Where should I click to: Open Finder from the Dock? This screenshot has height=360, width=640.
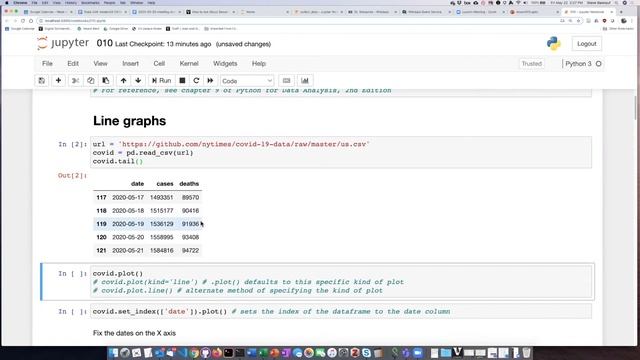(114, 353)
